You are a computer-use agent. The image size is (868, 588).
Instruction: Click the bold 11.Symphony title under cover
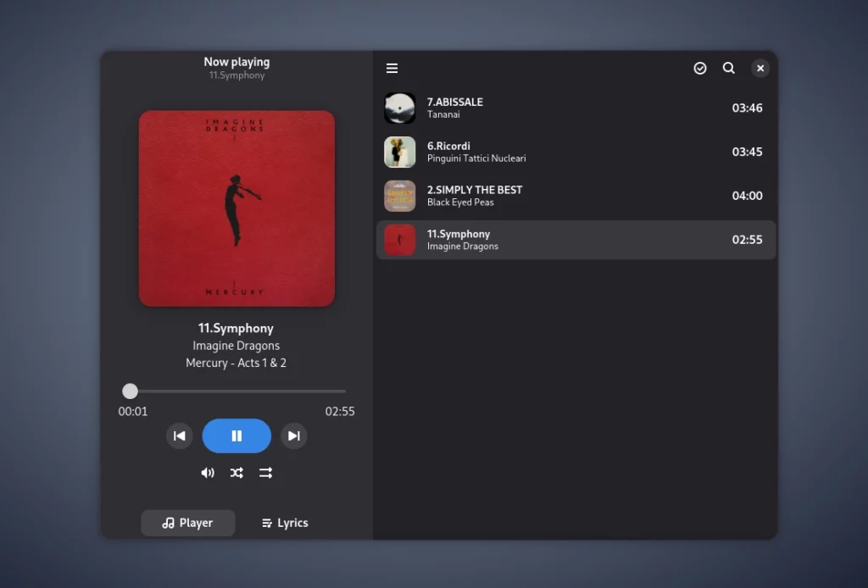(236, 329)
